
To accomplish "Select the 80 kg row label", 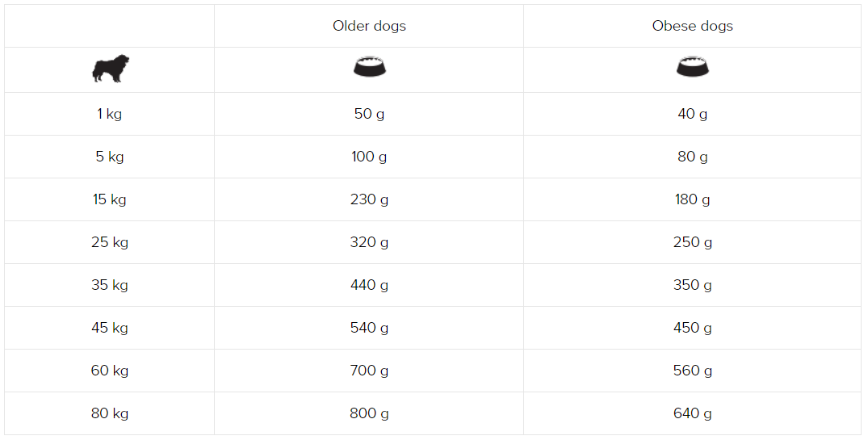I will [110, 413].
